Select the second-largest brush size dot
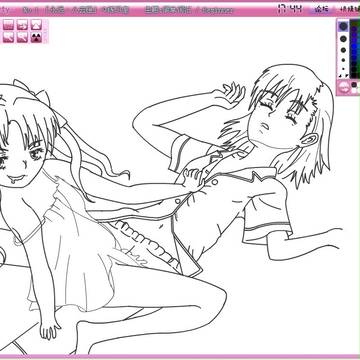 tap(343, 39)
